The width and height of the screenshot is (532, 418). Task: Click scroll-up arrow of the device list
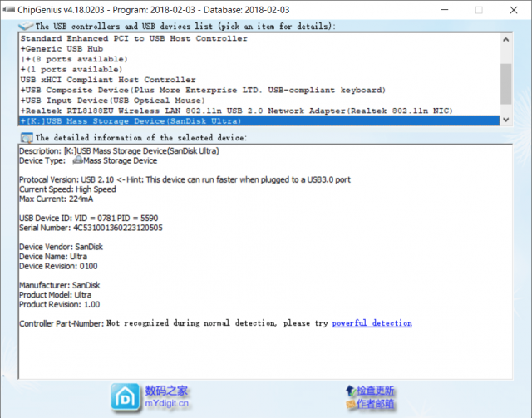point(505,39)
